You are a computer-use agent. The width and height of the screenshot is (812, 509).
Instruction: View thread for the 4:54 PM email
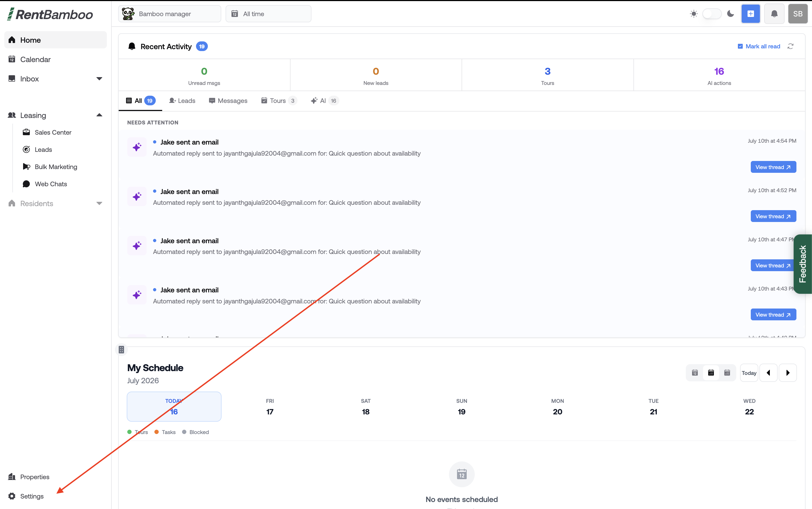click(773, 167)
